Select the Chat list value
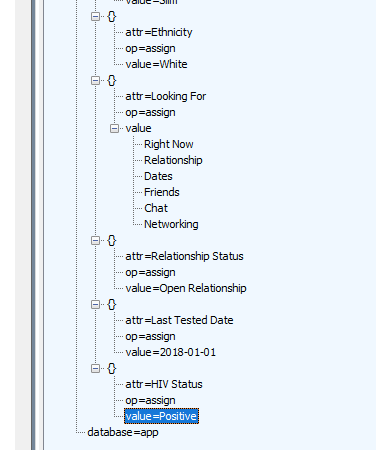Viewport: 376px width, 450px height. coord(156,208)
